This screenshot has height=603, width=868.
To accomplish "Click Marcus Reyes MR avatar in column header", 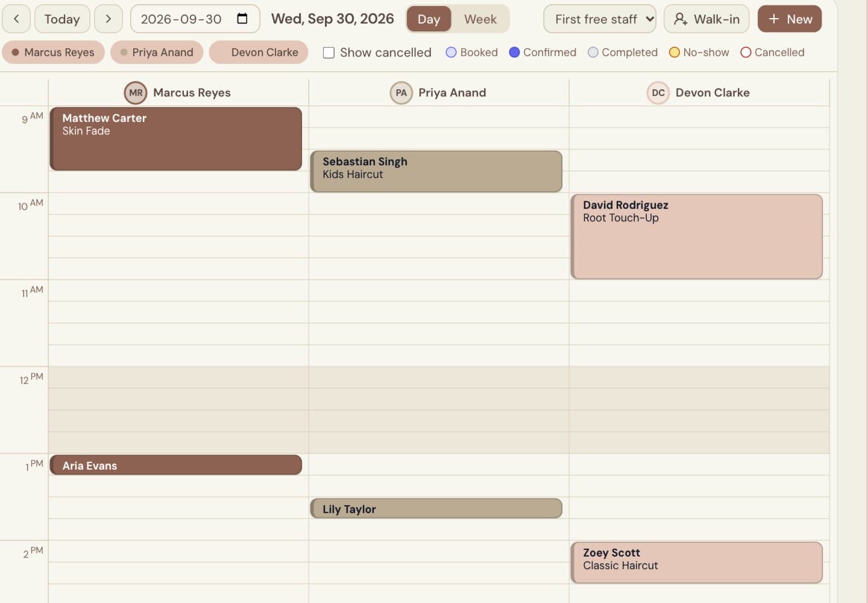I will coord(136,93).
